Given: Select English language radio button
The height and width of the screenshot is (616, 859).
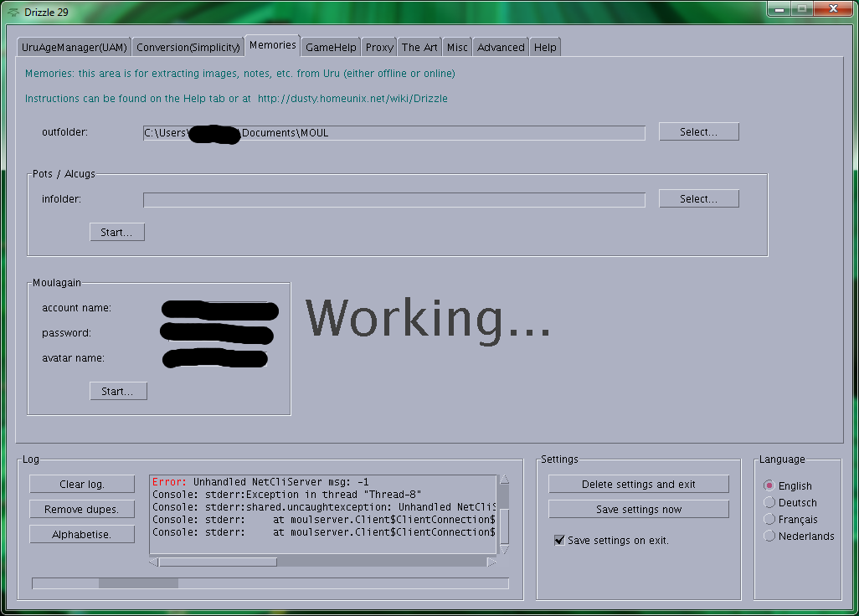Looking at the screenshot, I should (x=769, y=485).
